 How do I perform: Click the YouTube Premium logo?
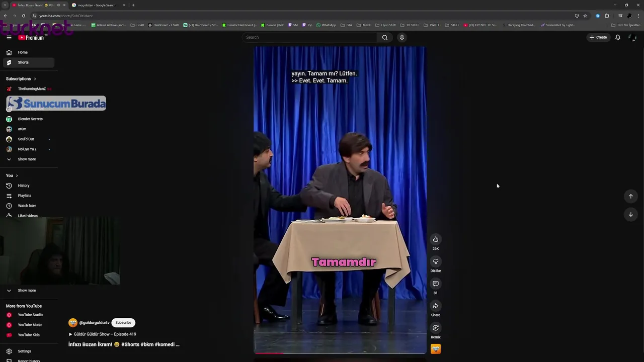[31, 38]
